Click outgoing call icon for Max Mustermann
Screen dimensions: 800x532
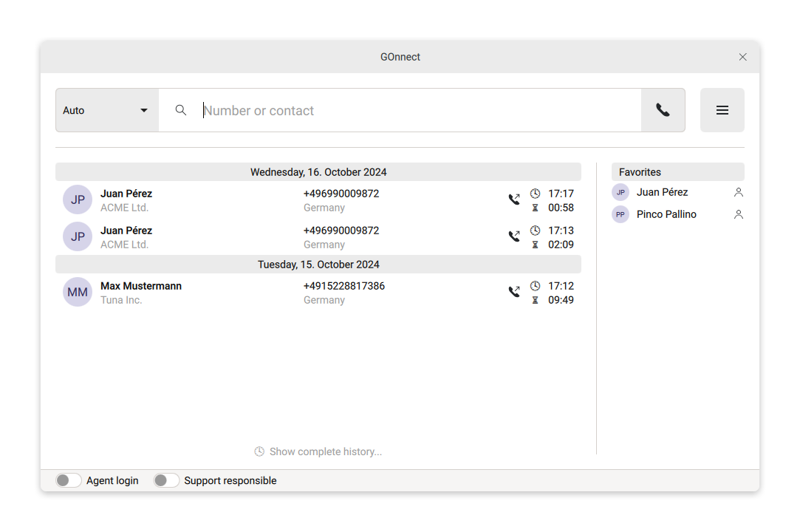tap(514, 292)
